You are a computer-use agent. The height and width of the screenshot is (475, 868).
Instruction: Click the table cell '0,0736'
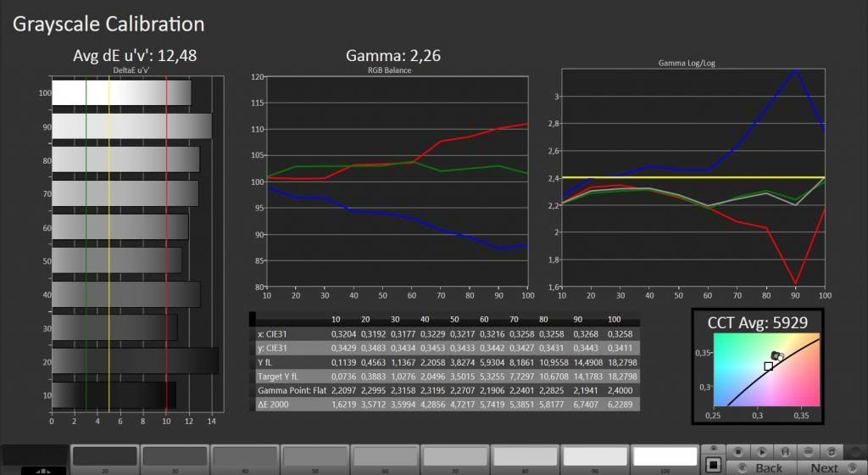click(x=343, y=377)
